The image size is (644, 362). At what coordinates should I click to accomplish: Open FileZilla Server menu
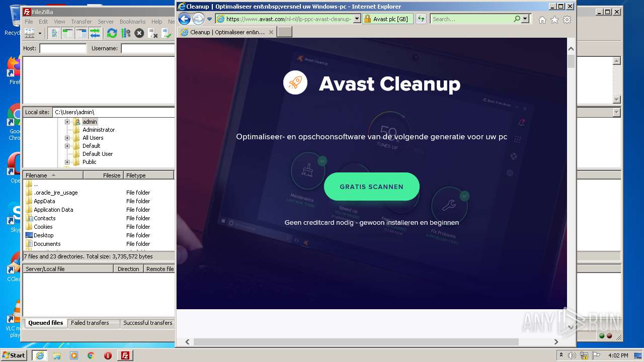click(x=106, y=22)
